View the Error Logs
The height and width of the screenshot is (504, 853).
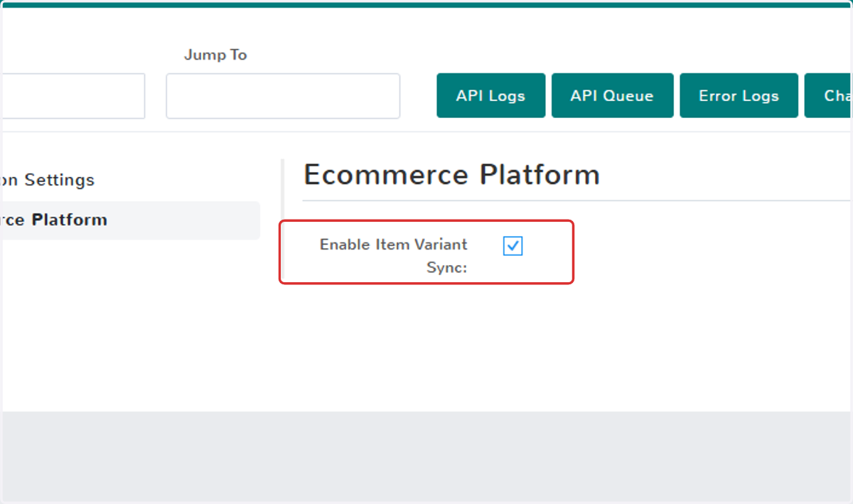(x=739, y=96)
